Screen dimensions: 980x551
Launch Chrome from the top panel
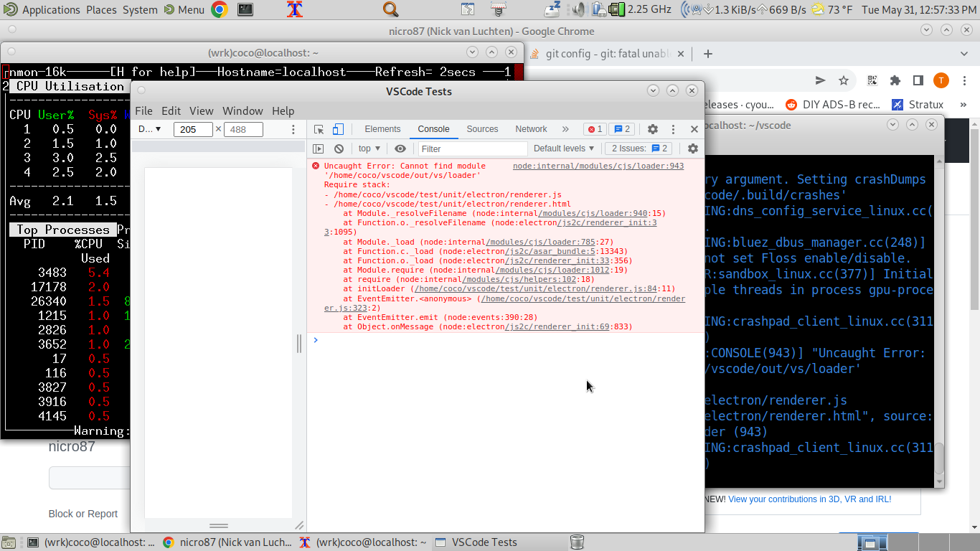(220, 9)
